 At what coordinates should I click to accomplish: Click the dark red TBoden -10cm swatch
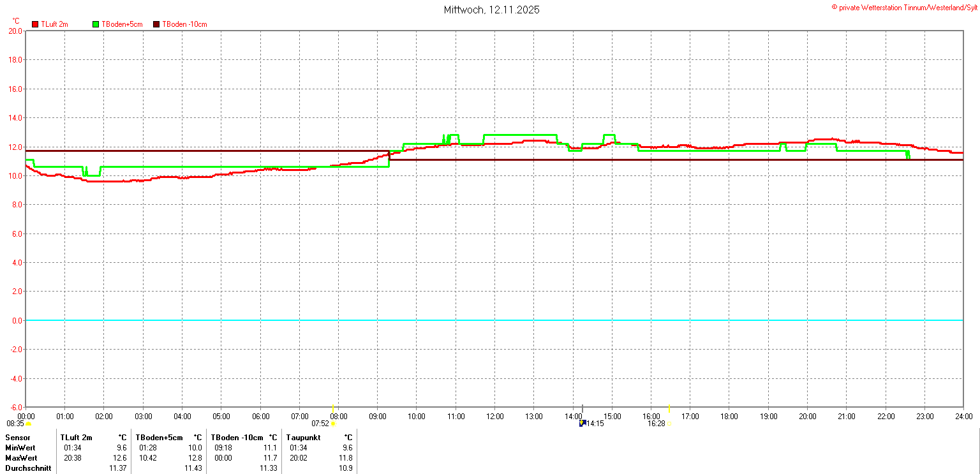[156, 24]
